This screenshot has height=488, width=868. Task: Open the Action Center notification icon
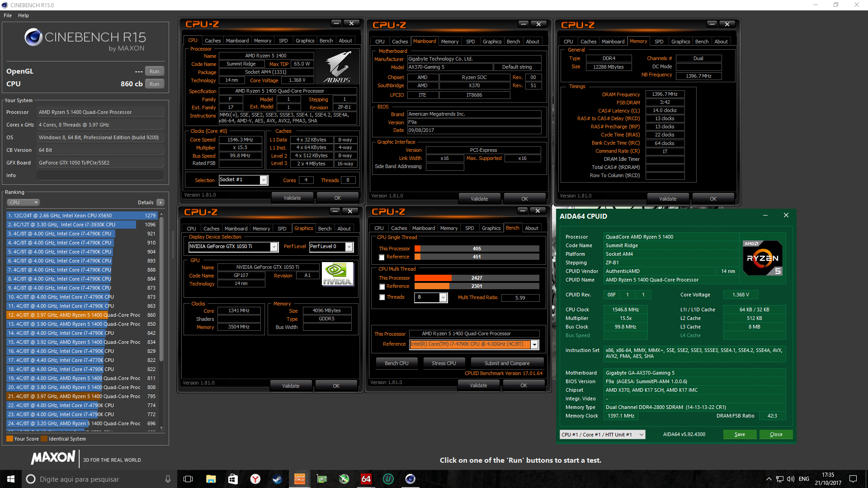(853, 479)
